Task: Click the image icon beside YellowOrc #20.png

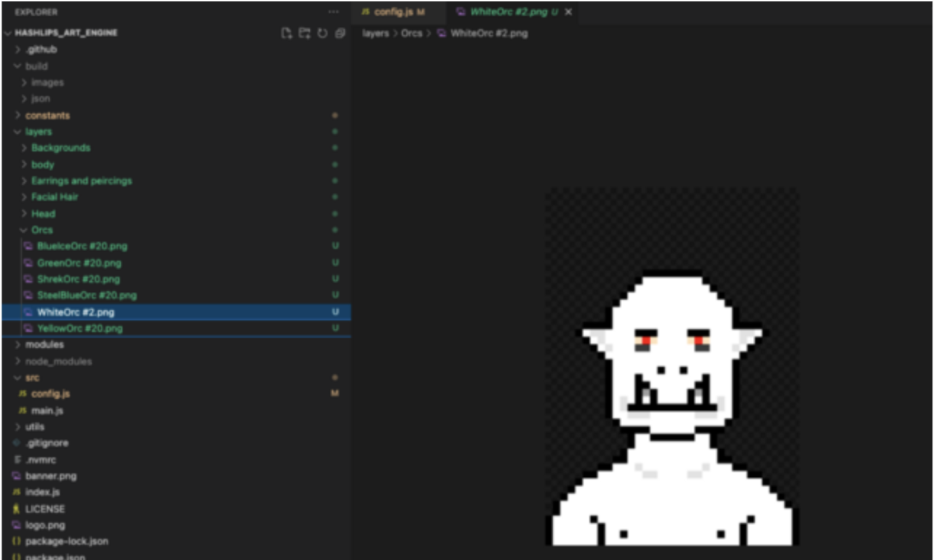Action: (28, 328)
